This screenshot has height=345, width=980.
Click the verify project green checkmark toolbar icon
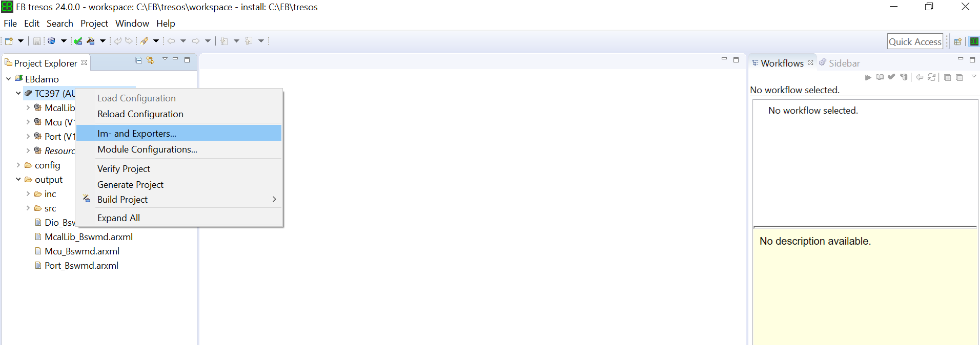pos(78,41)
